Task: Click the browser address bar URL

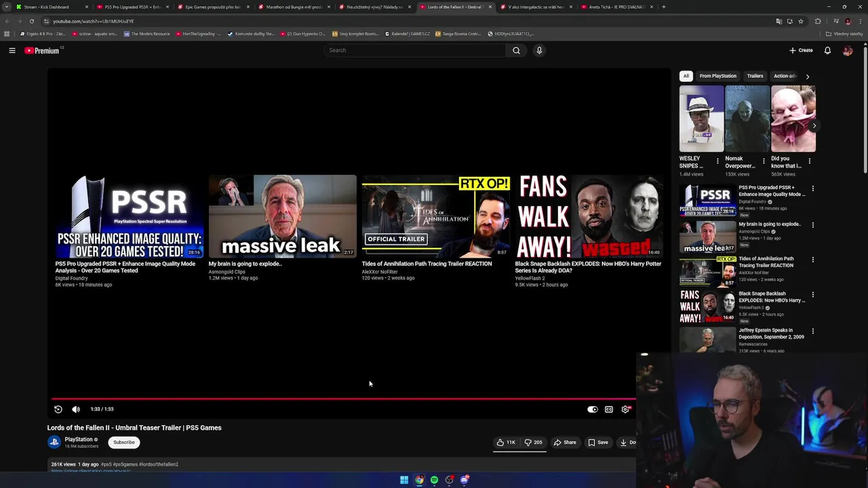Action: pos(93,21)
